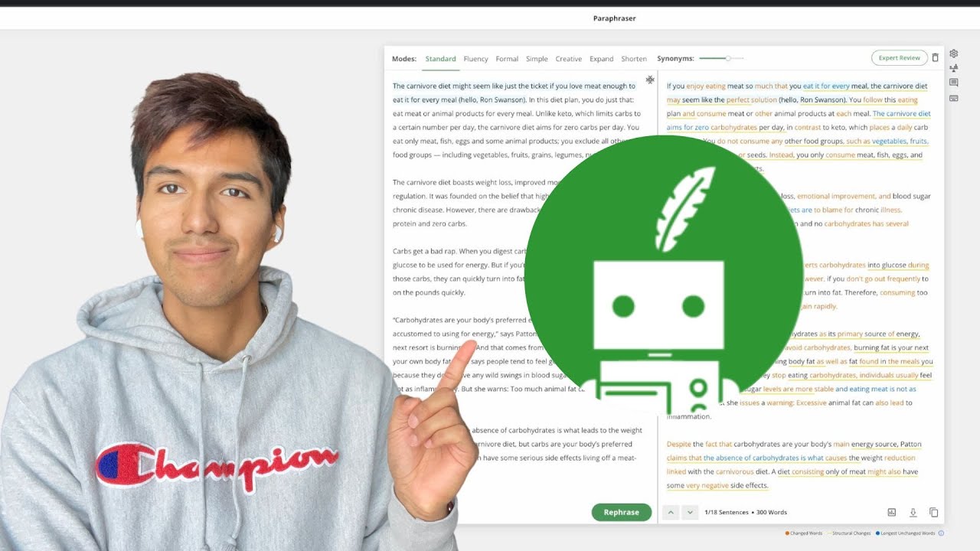The width and height of the screenshot is (980, 551).
Task: Click the "300 Words" count
Action: pyautogui.click(x=772, y=513)
